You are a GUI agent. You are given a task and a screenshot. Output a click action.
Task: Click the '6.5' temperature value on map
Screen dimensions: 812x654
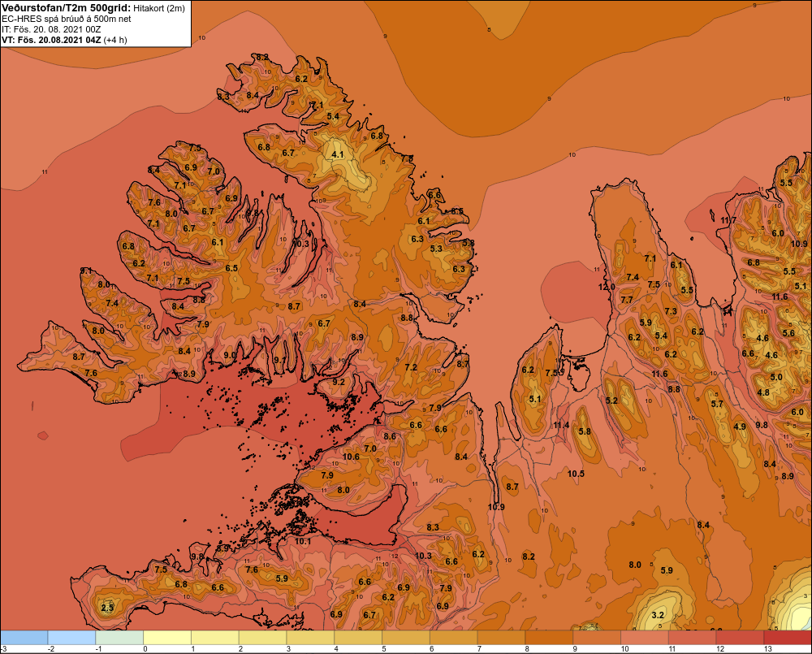pos(231,268)
